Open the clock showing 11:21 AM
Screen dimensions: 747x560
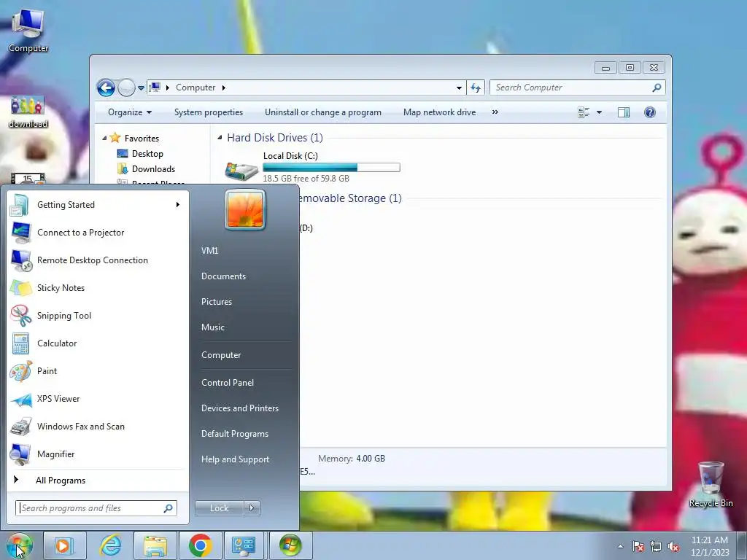tap(710, 546)
